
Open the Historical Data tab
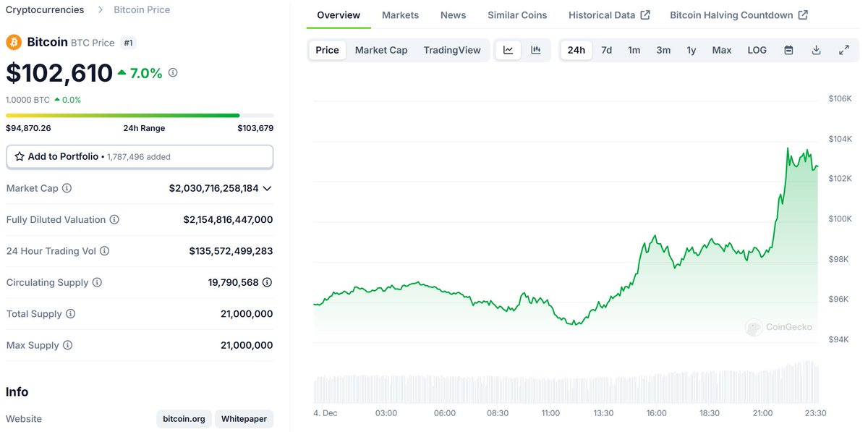coord(609,15)
